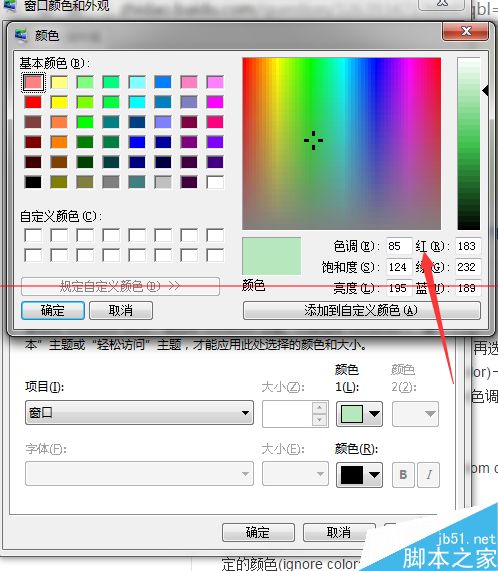Open the 颜色 1 color dropdown

pyautogui.click(x=359, y=414)
